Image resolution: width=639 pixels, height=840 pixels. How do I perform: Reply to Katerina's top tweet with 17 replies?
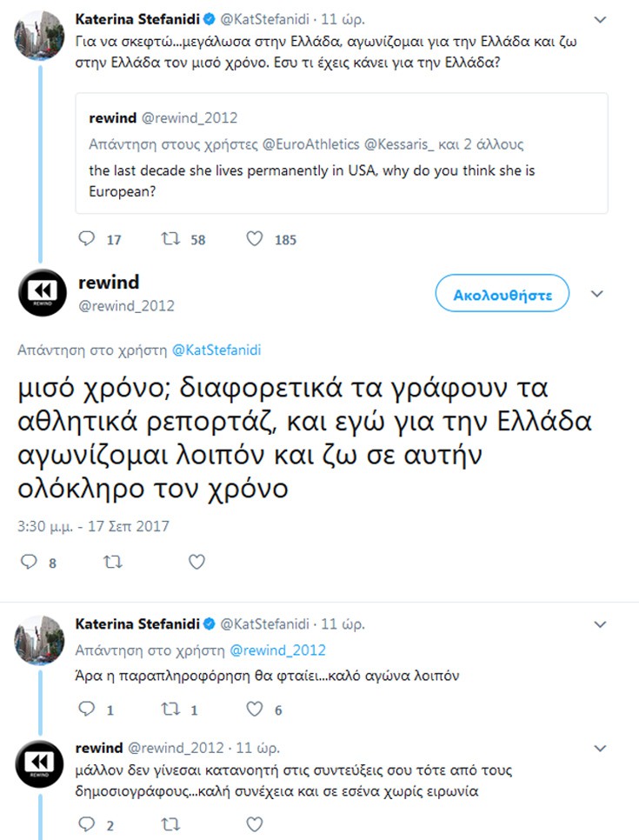87,239
